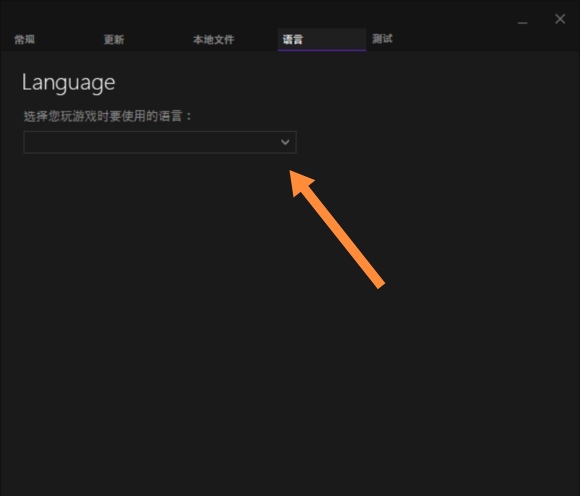
Task: Go to the 本地文件 tab
Action: [213, 39]
